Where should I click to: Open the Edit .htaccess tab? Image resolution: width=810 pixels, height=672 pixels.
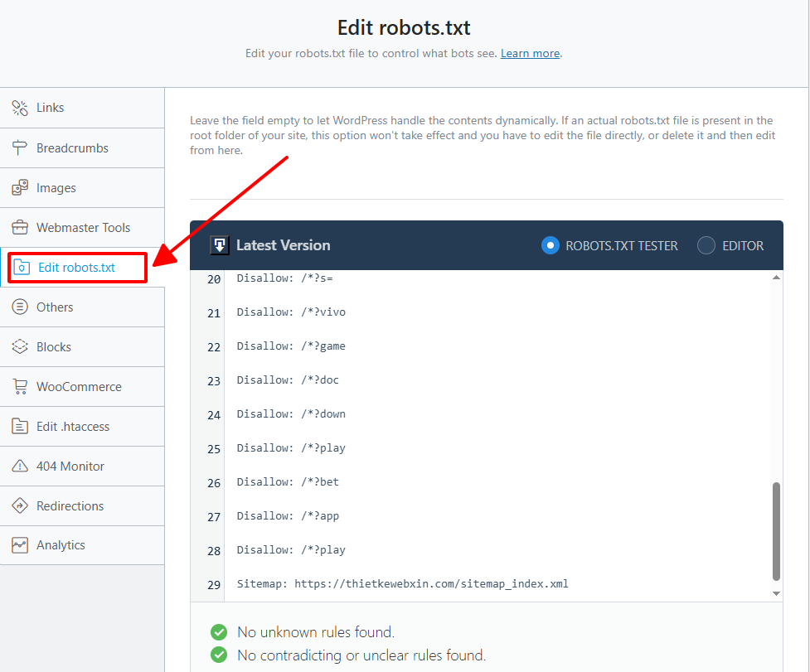coord(73,427)
